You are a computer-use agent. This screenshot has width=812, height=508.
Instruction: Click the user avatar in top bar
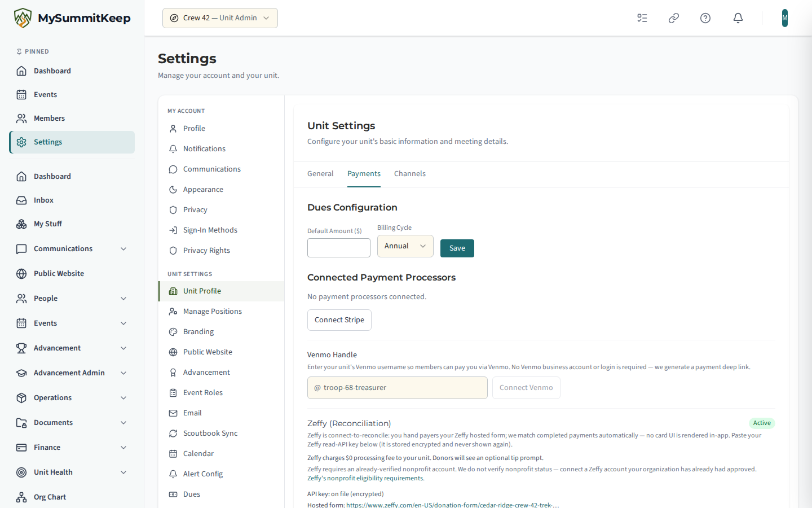pos(785,18)
